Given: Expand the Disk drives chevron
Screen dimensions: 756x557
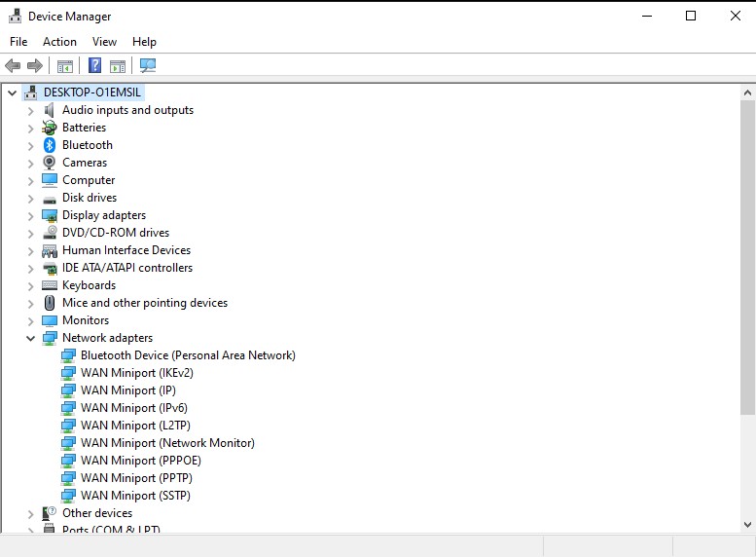Looking at the screenshot, I should pyautogui.click(x=30, y=199).
